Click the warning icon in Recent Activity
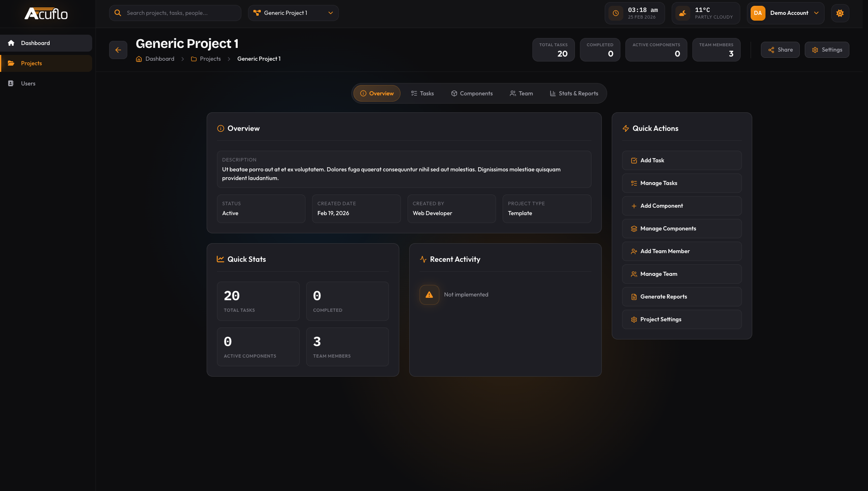The image size is (868, 491). (429, 294)
